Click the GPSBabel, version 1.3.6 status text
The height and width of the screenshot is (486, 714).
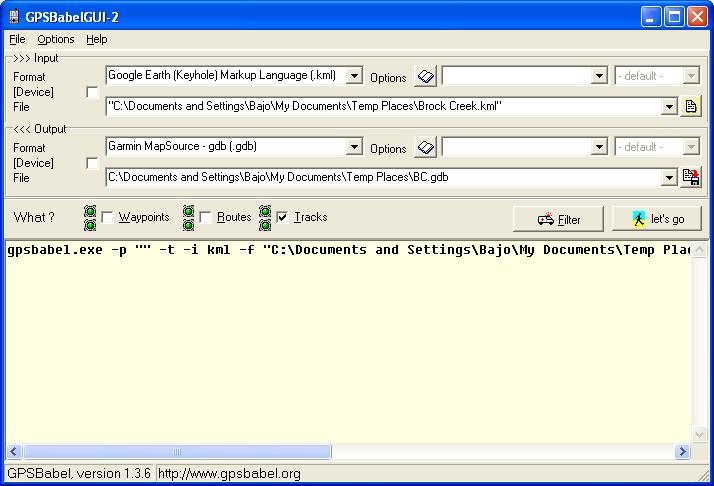tap(79, 474)
